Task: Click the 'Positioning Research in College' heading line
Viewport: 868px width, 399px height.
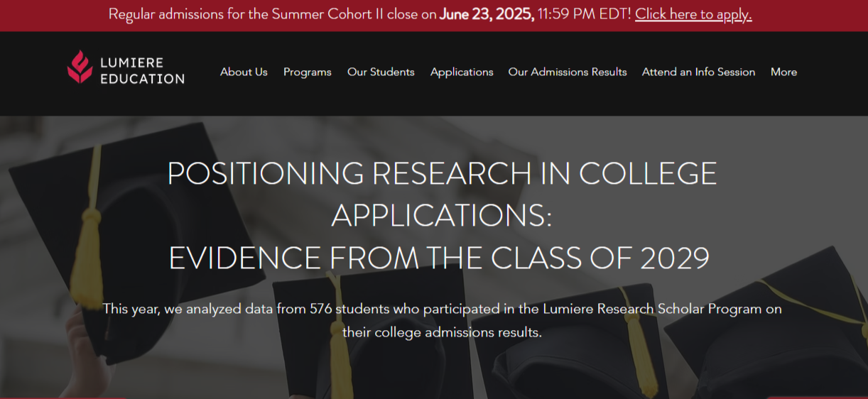Action: point(442,174)
